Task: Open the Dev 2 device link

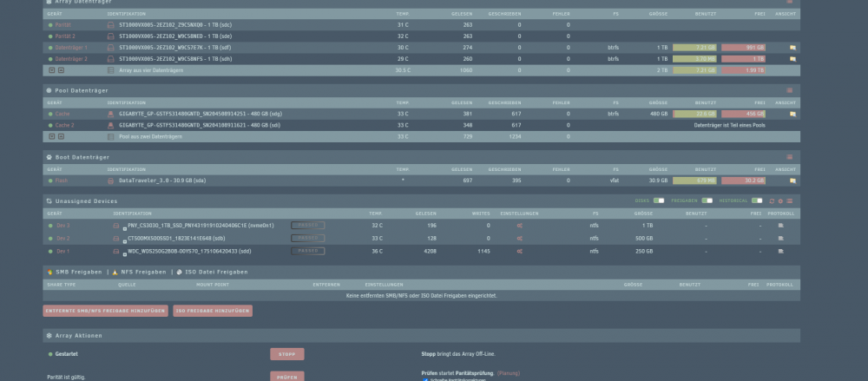Action: pyautogui.click(x=63, y=238)
